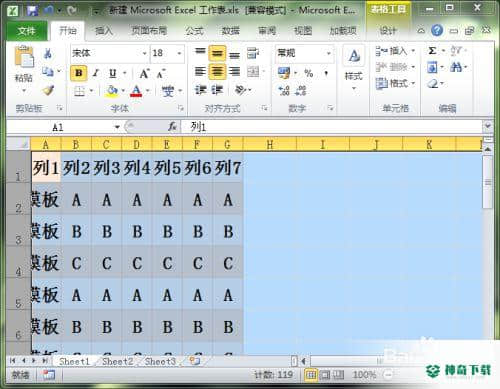Image resolution: width=500 pixels, height=389 pixels.
Task: Click the insert function fx icon
Action: click(x=172, y=127)
